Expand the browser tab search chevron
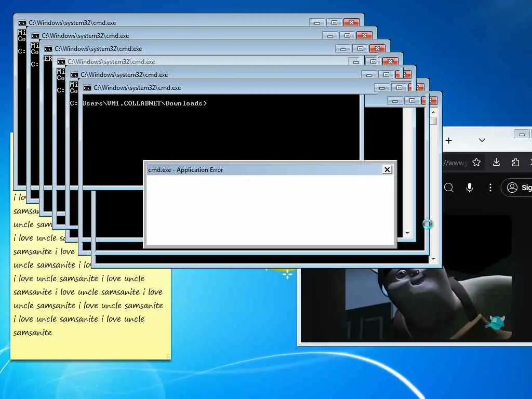532x399 pixels. (x=482, y=140)
